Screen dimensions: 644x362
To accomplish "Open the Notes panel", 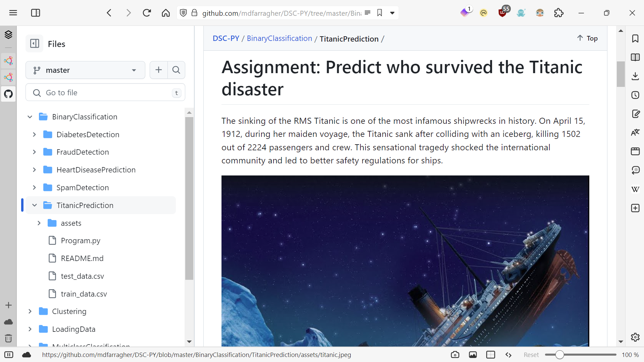I will (635, 114).
